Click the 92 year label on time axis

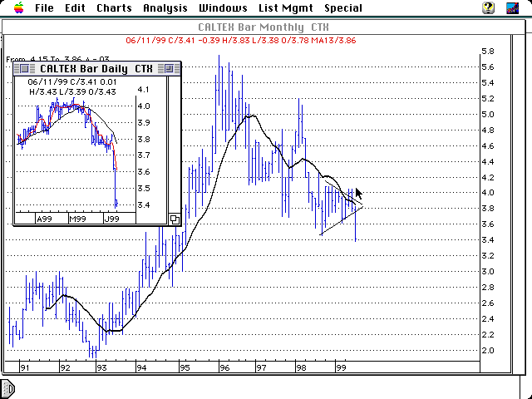65,367
